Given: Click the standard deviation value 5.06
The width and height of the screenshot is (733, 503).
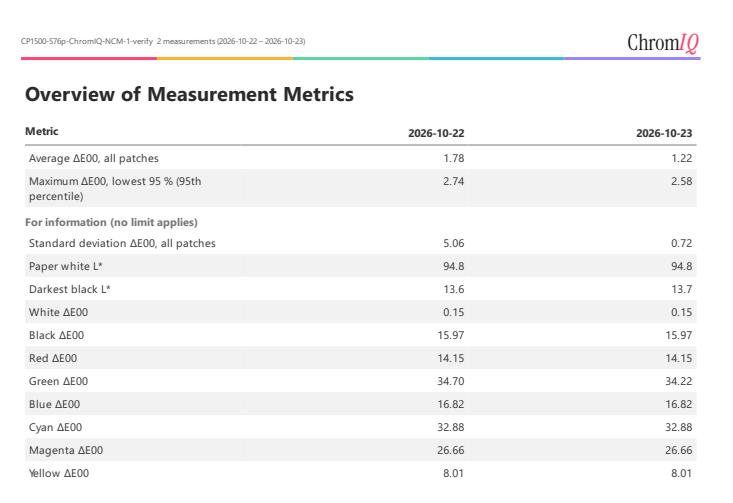Looking at the screenshot, I should pyautogui.click(x=453, y=244).
